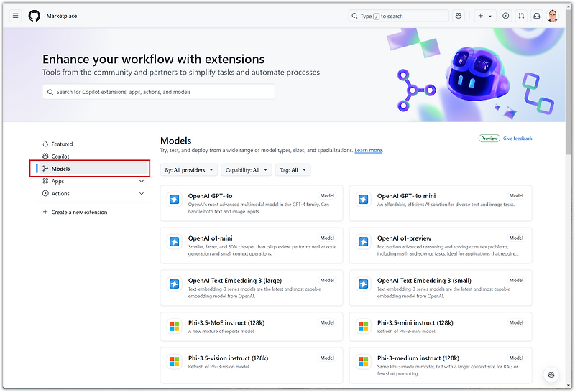575x392 pixels.
Task: Focus the Copilot extensions search box
Action: click(158, 92)
